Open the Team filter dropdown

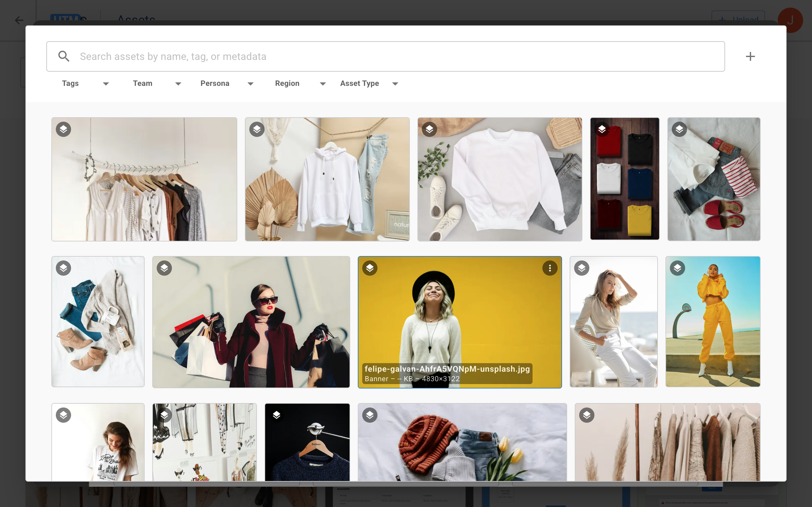coord(157,83)
